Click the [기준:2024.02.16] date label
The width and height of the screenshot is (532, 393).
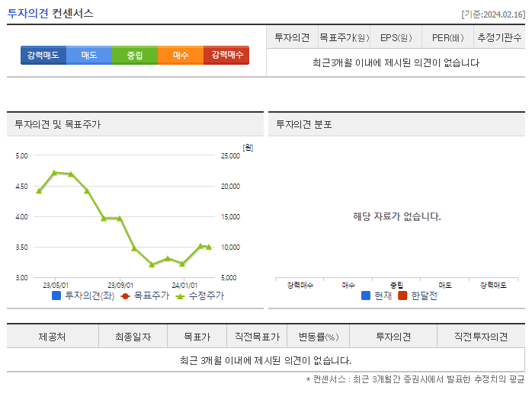493,14
